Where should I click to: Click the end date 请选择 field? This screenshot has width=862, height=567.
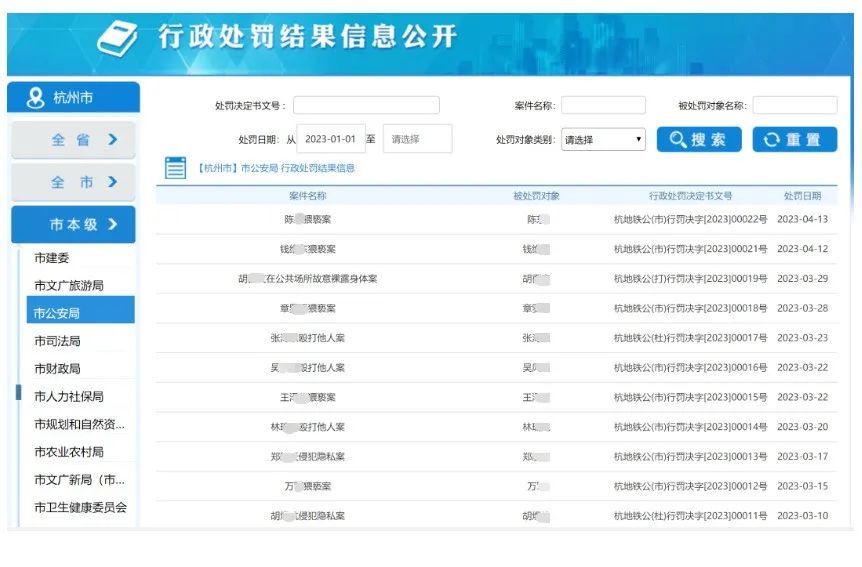pyautogui.click(x=417, y=139)
